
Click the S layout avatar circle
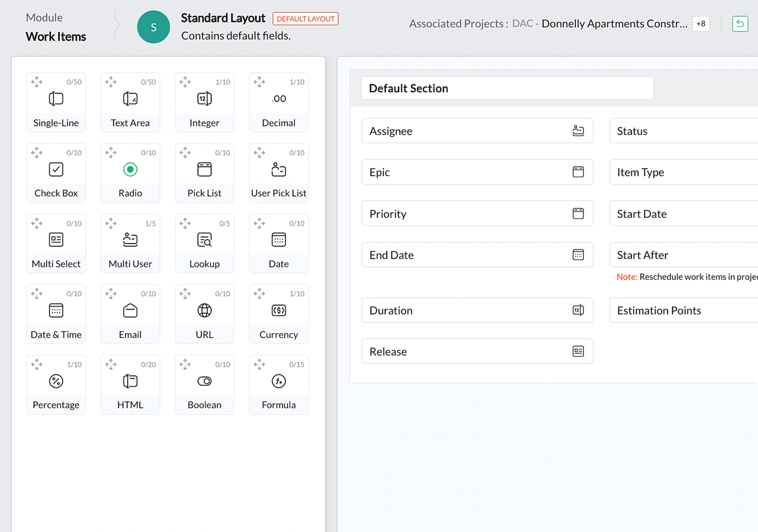153,27
